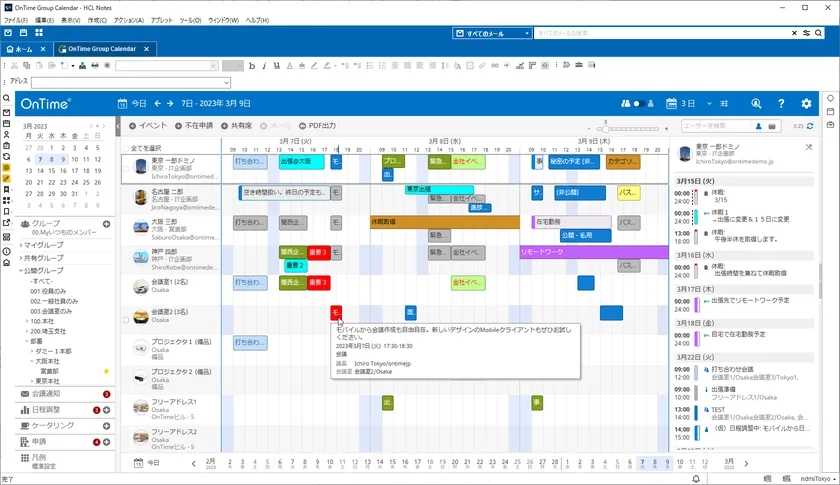The width and height of the screenshot is (840, 485).
Task: Open the 3日 view range dropdown
Action: (x=709, y=103)
